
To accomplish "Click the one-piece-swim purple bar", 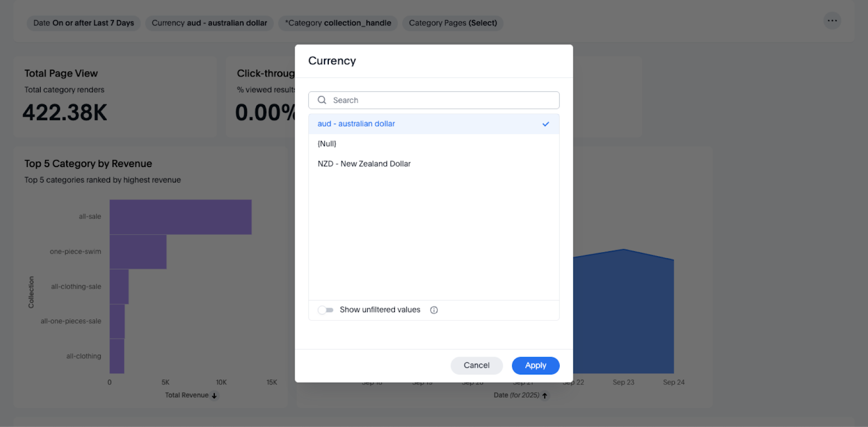I will pyautogui.click(x=138, y=252).
